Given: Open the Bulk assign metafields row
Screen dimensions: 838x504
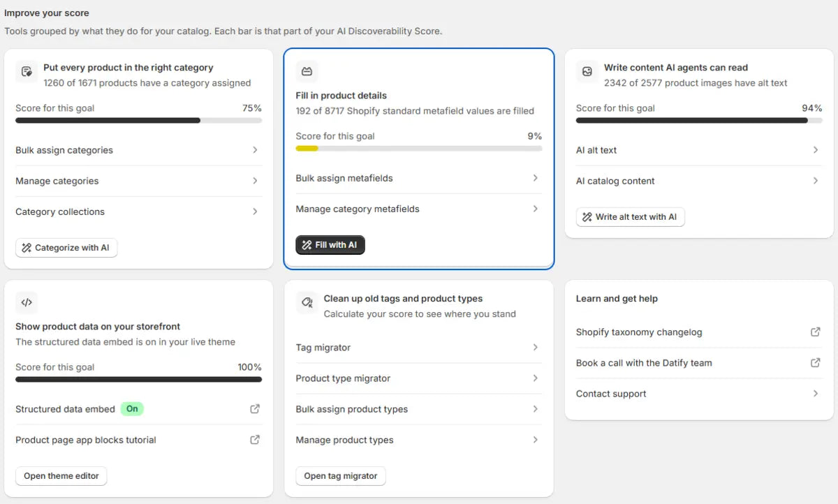Looking at the screenshot, I should (419, 178).
